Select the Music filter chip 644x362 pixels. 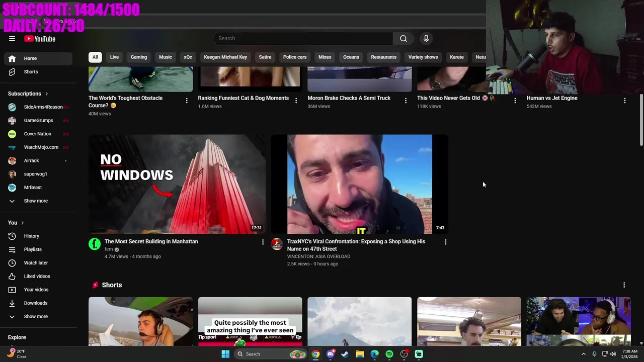coord(166,57)
